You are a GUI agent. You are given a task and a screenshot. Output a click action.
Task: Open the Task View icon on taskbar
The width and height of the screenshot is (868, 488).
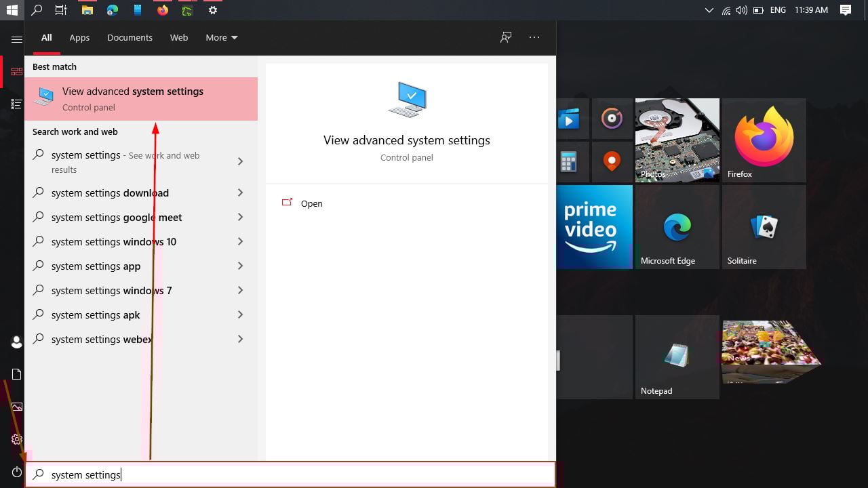60,9
